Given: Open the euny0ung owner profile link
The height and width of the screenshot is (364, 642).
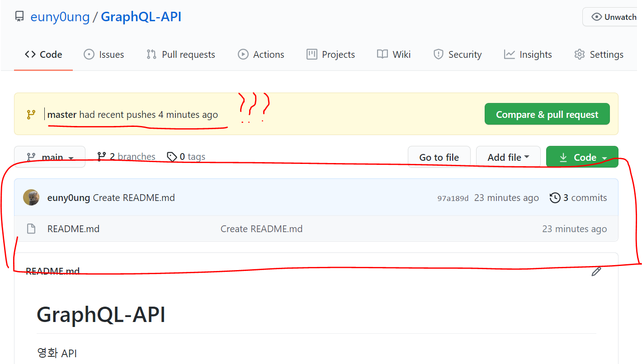Looking at the screenshot, I should point(60,17).
